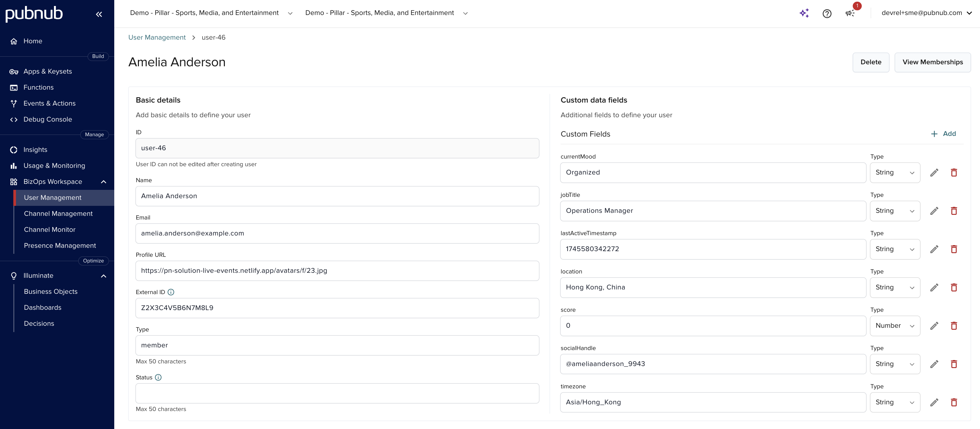980x429 pixels.
Task: Click inside the empty Status field
Action: click(337, 393)
